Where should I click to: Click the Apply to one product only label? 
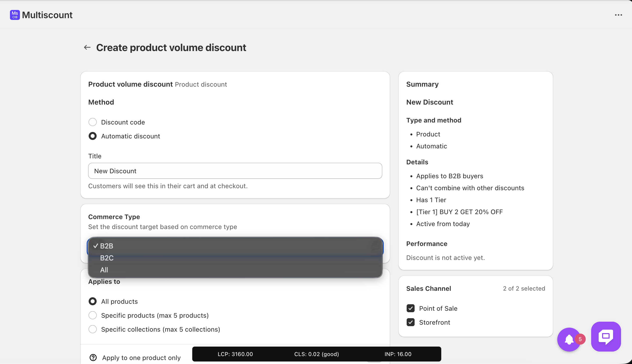(x=141, y=358)
